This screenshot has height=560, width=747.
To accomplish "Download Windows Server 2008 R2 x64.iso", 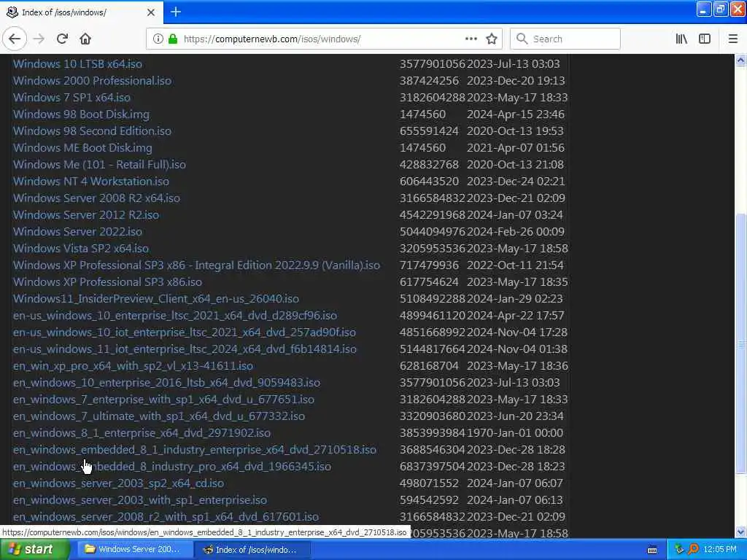I will point(96,198).
